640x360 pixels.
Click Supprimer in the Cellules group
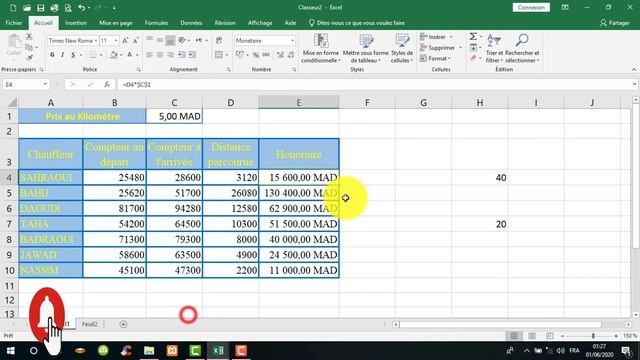pos(440,48)
